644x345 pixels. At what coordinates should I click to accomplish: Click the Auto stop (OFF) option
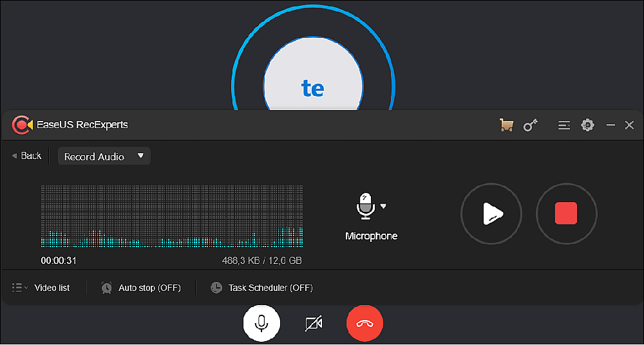click(x=149, y=288)
